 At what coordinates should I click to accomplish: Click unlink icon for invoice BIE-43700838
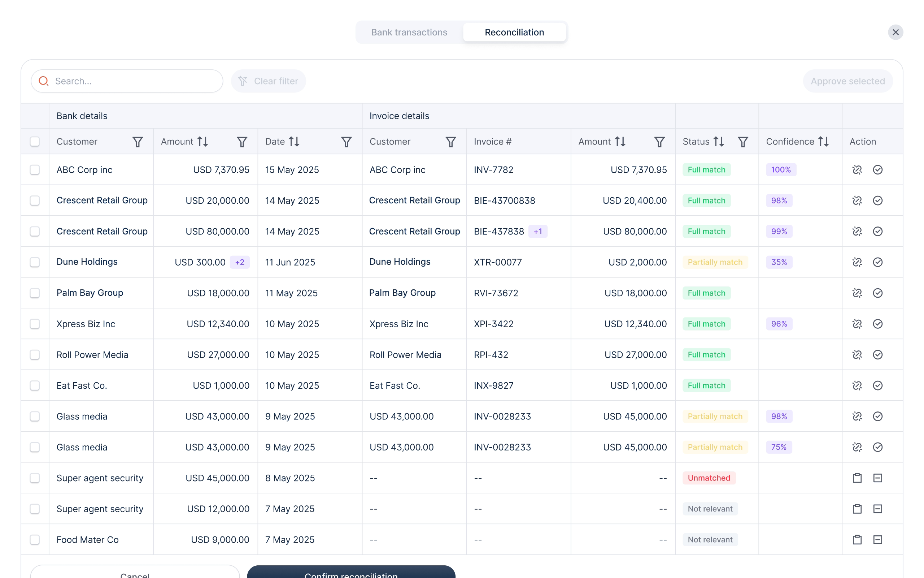[857, 200]
